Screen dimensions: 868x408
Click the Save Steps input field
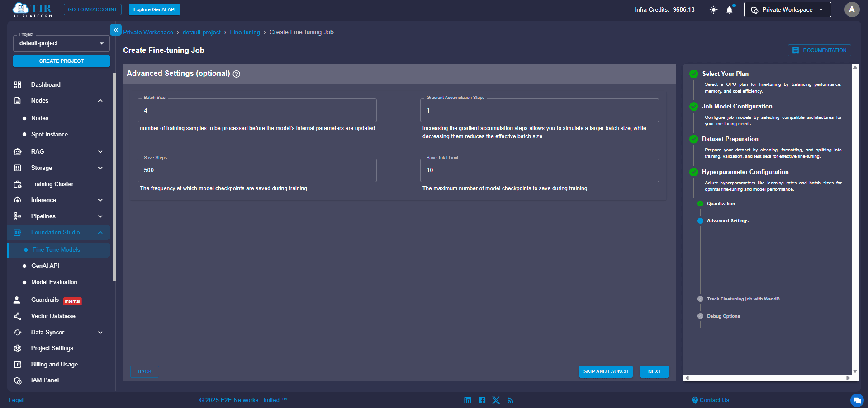[257, 170]
